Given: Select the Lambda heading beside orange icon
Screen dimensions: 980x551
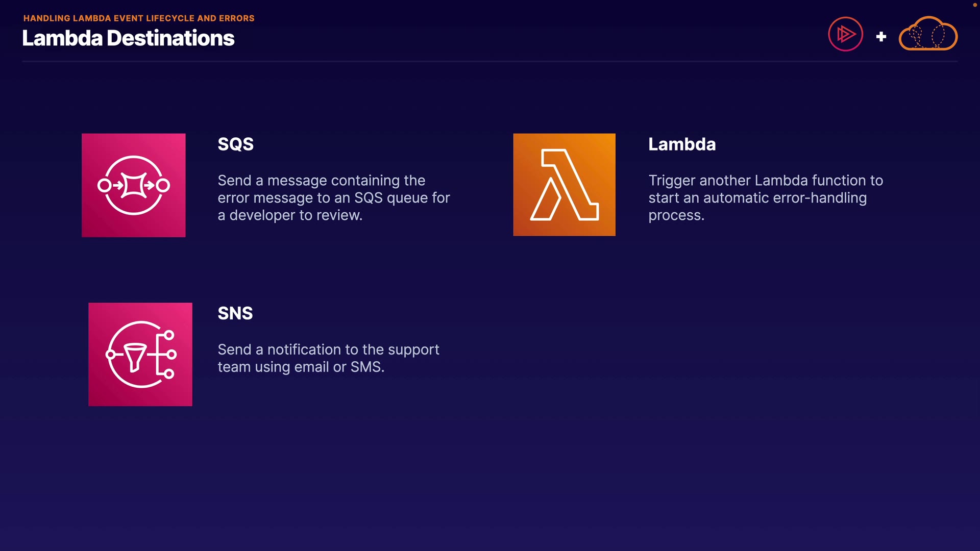Looking at the screenshot, I should tap(682, 144).
